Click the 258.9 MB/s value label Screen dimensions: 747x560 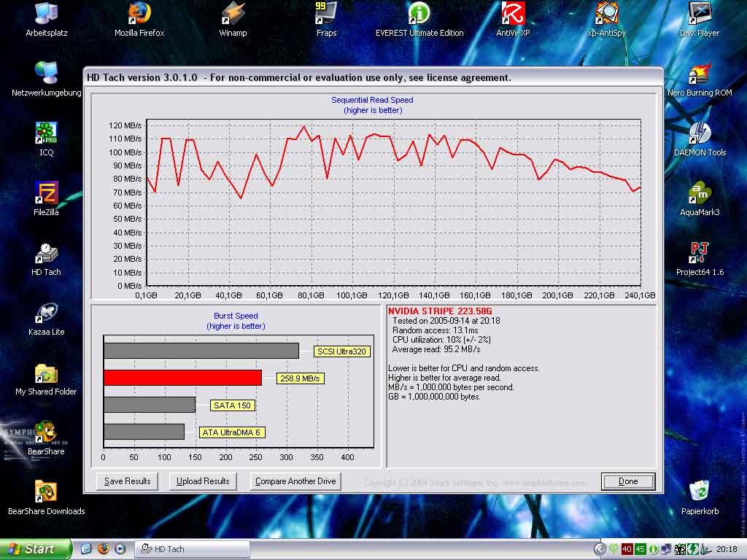pyautogui.click(x=300, y=378)
